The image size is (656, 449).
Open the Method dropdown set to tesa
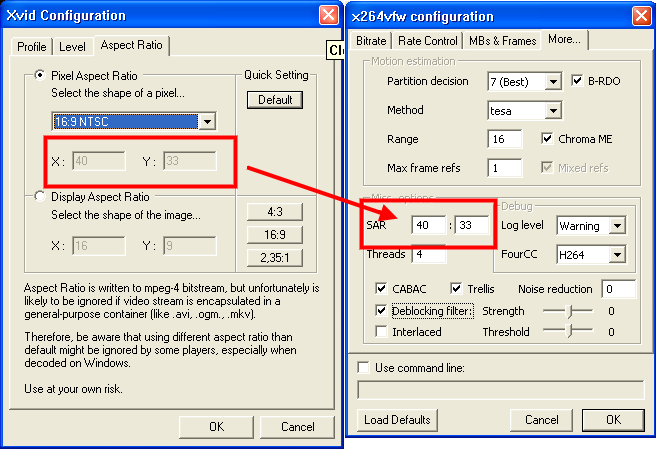coord(524,110)
